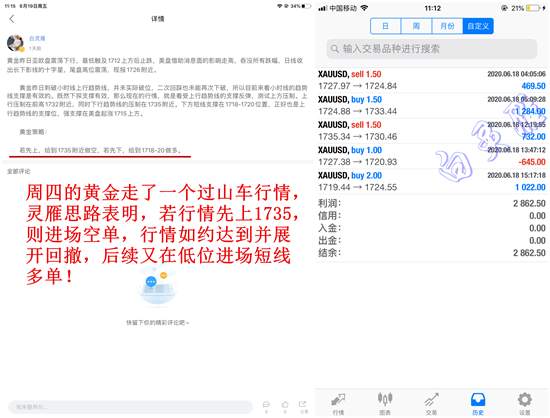The height and width of the screenshot is (418, 550).
Task: Tap the symbol search field 输入交易品种进行搜索
Action: 432,49
